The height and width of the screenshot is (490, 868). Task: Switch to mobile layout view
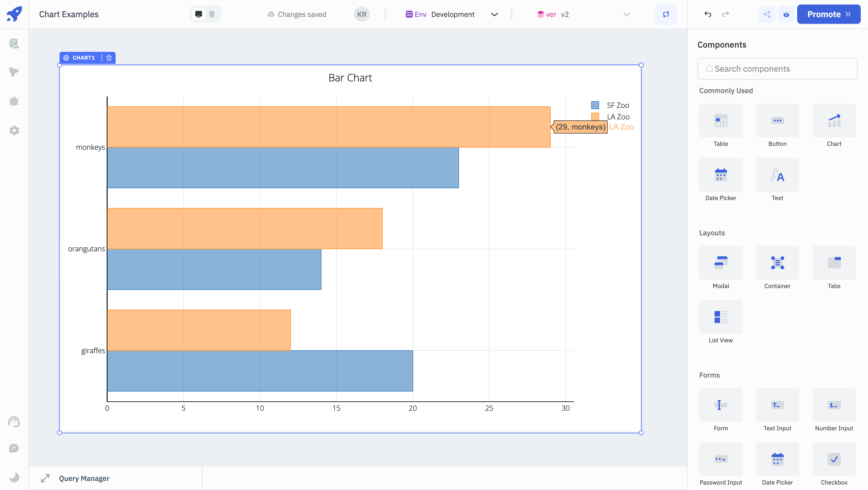click(212, 14)
